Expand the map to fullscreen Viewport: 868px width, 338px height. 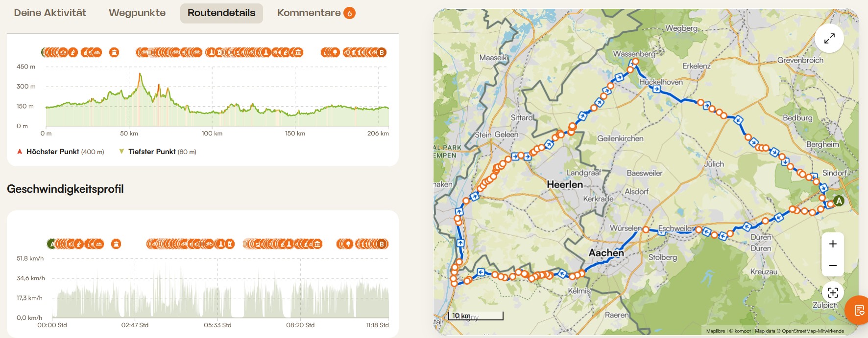(829, 38)
